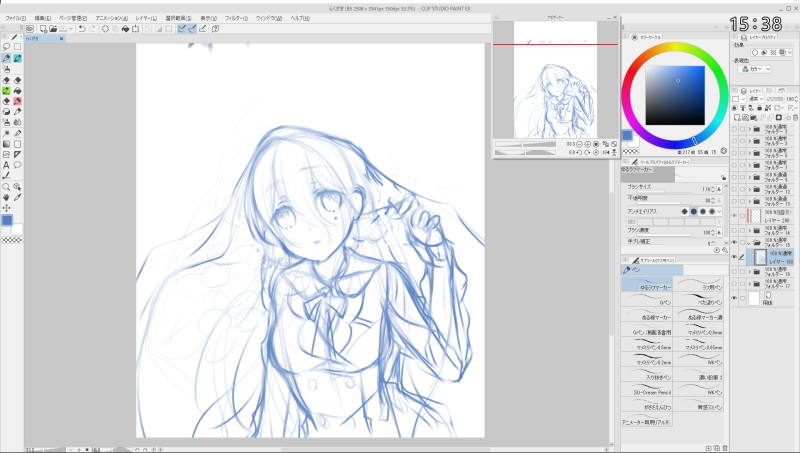Create new layer folder icon
Viewport: 800px width, 453px height.
click(753, 117)
